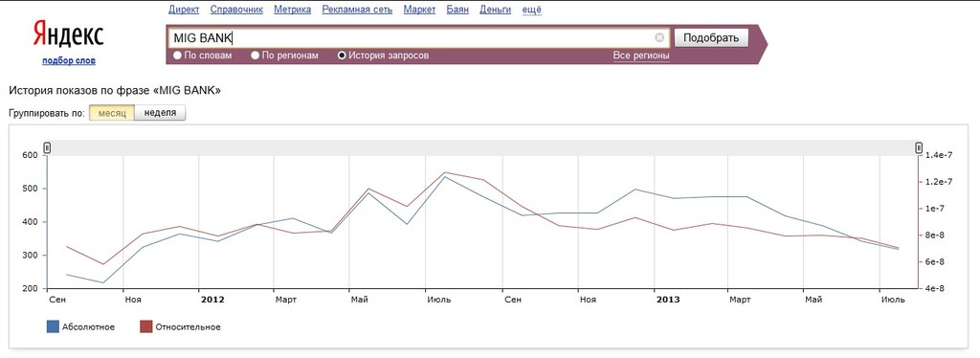The width and height of the screenshot is (980, 358).
Task: Click the heading История показов по фразе «MIG BANK»
Action: click(116, 91)
